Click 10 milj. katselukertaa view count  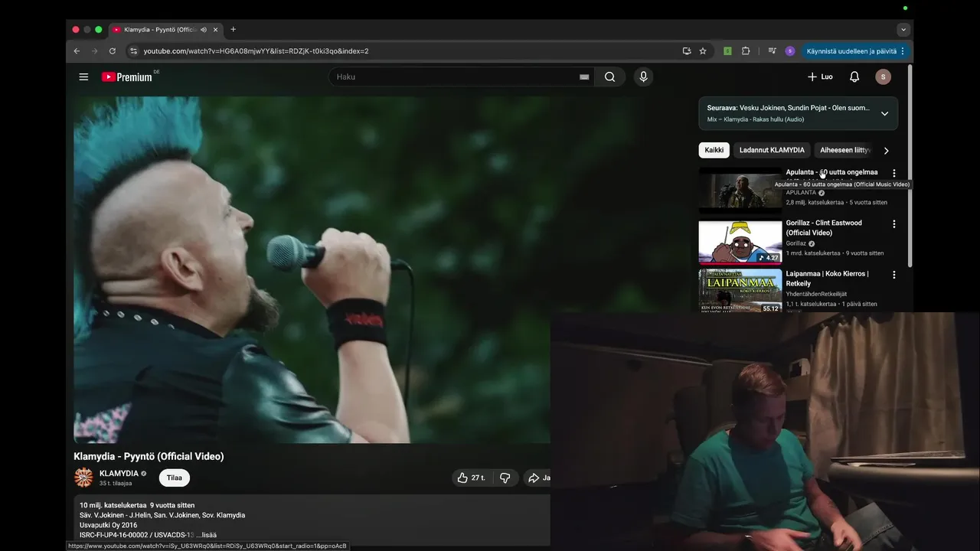coord(113,505)
